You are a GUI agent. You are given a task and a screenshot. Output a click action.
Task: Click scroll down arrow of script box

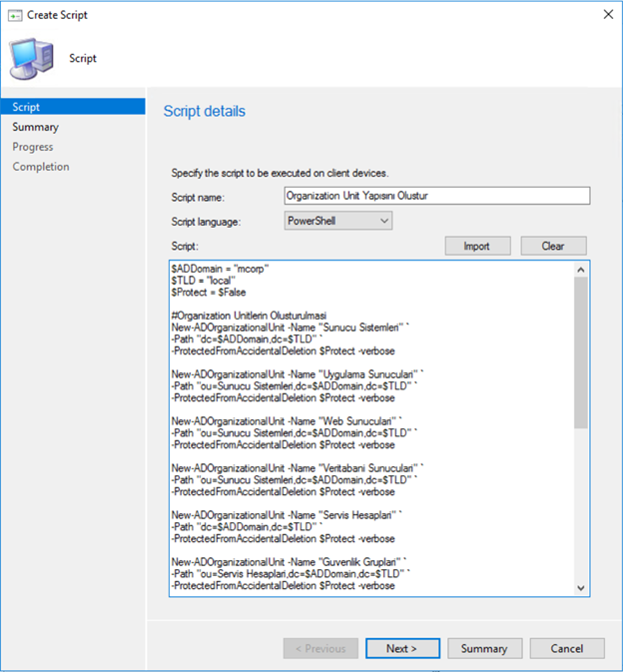coord(581,588)
